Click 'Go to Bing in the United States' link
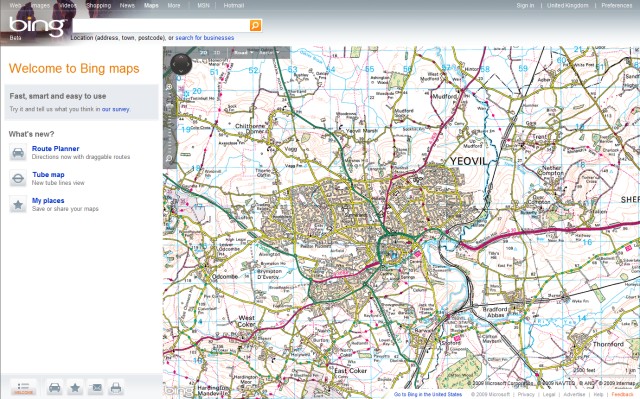 pyautogui.click(x=428, y=395)
